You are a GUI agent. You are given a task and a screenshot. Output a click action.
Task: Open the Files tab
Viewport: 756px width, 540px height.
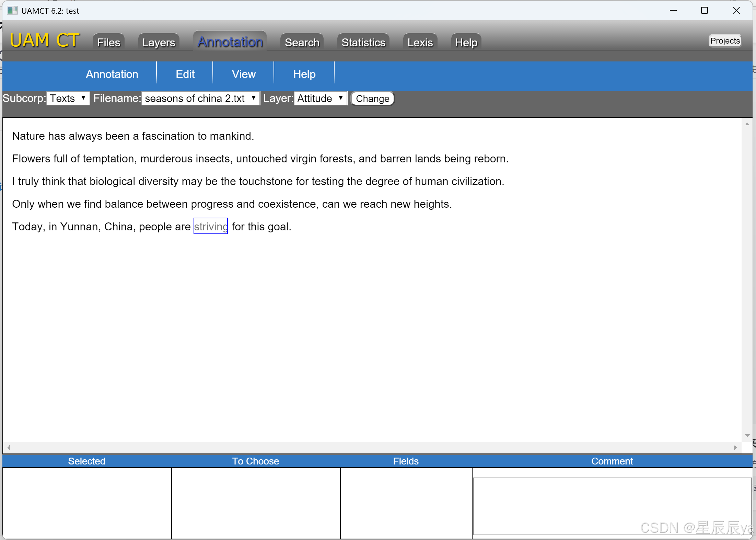[108, 42]
